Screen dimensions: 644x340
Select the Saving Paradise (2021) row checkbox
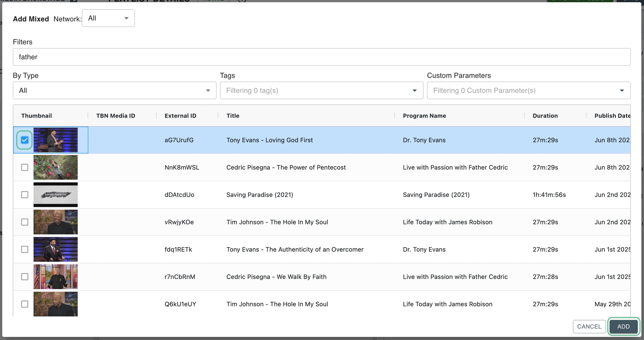[x=25, y=195]
